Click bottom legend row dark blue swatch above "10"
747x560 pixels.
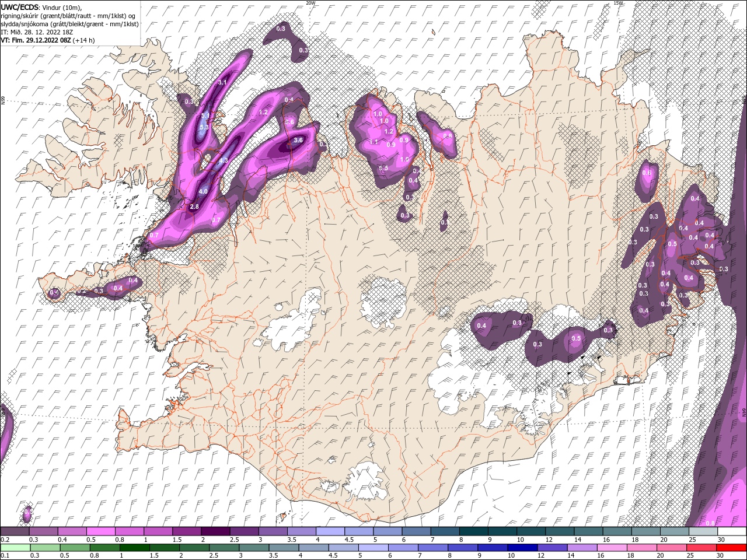521,548
